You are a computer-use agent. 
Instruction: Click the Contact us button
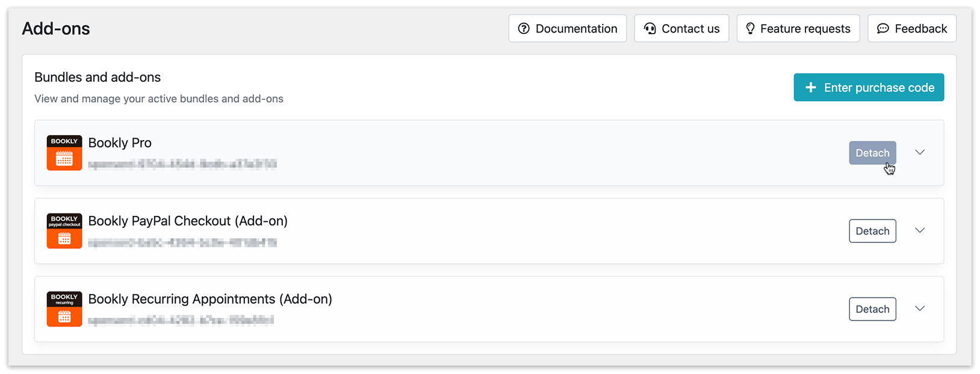[681, 28]
